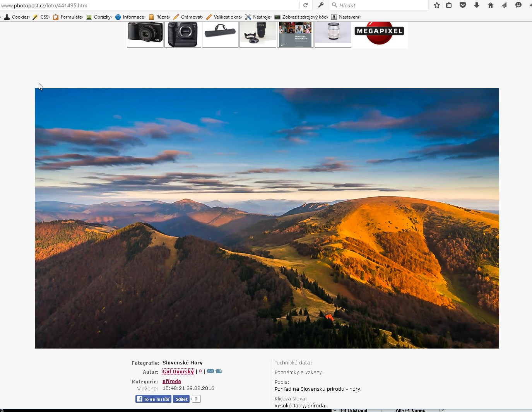Screen dimensions: 532x412
Task: Reload the current page
Action: pyautogui.click(x=305, y=5)
